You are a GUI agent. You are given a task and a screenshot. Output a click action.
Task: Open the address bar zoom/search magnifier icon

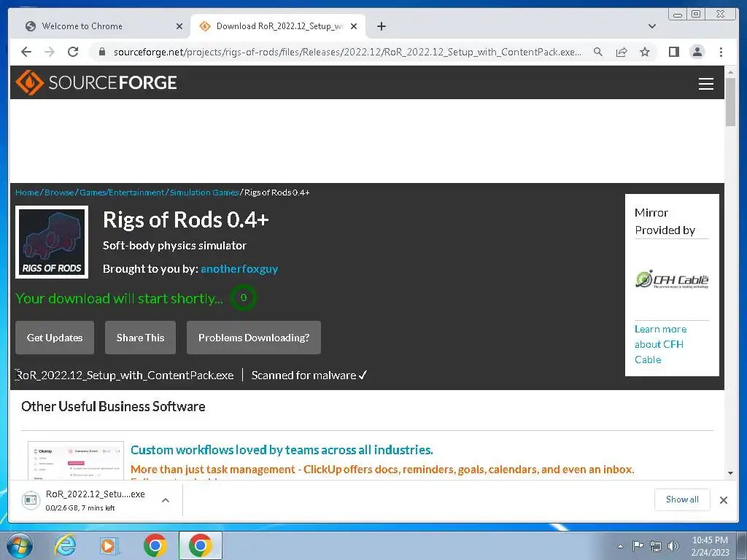(598, 52)
